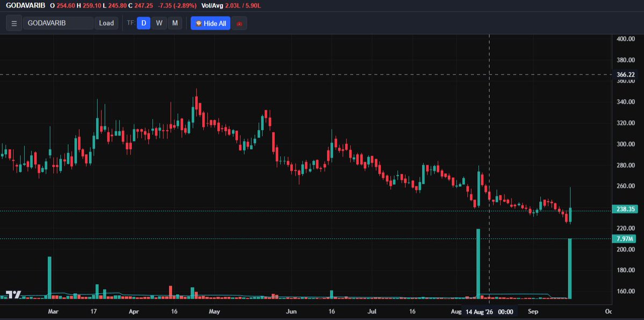This screenshot has height=320, width=644.
Task: Click the 320.00 price axis label
Action: click(x=626, y=123)
